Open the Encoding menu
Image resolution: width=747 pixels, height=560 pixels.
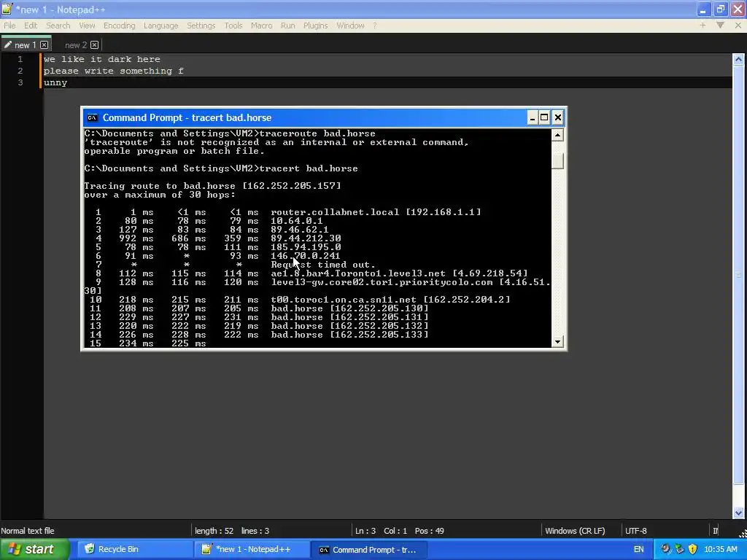119,26
